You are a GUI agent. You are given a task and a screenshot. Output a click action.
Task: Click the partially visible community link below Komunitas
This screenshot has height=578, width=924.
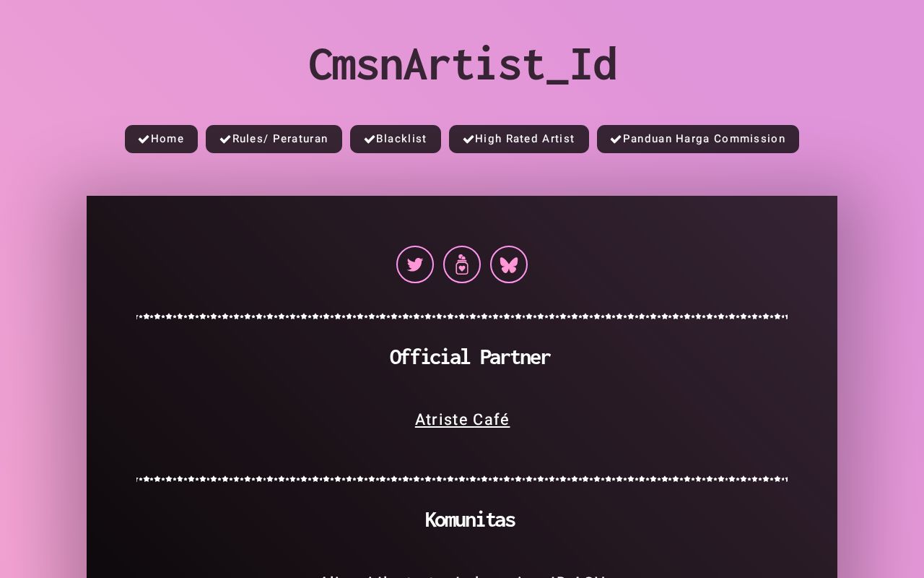(462, 576)
